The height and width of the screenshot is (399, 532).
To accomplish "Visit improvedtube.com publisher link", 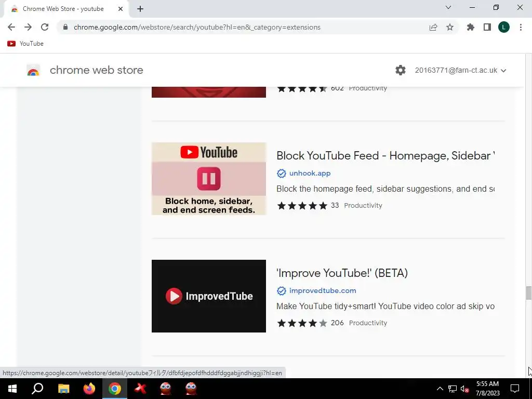I will 323,291.
